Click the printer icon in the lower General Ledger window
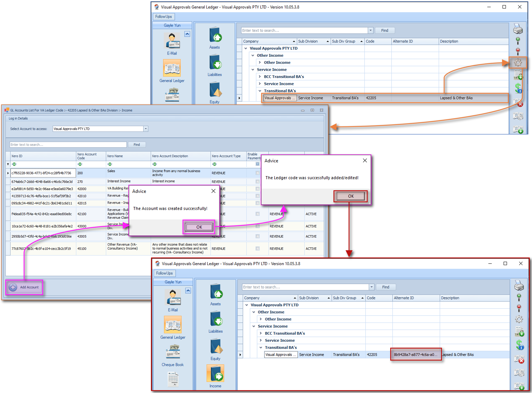Image resolution: width=532 pixels, height=393 pixels. [x=519, y=285]
